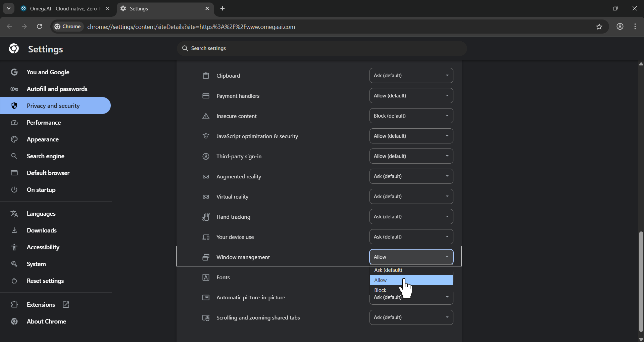The height and width of the screenshot is (342, 644).
Task: Click the new tab plus button
Action: click(x=222, y=9)
